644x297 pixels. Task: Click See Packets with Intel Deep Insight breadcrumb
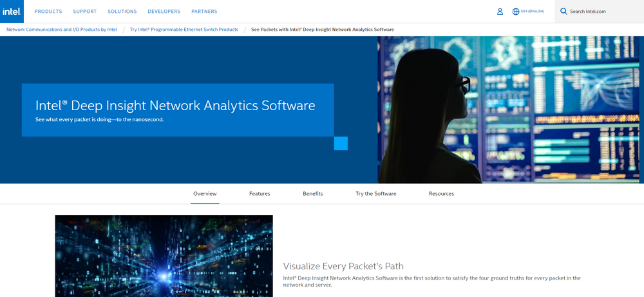coord(323,30)
